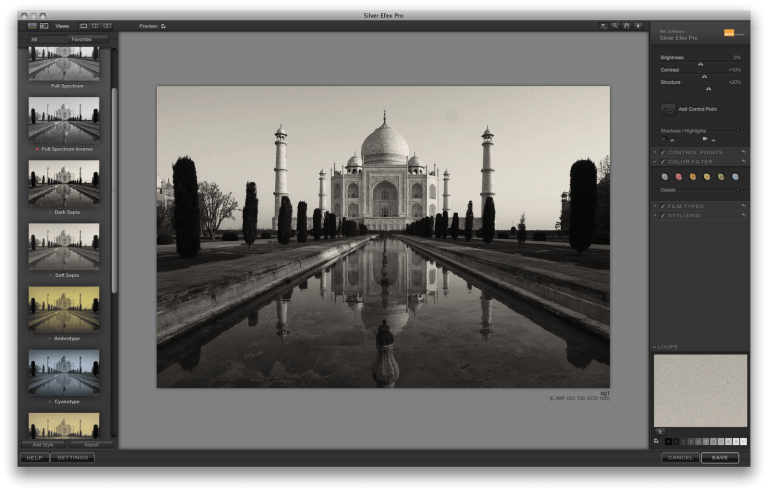The width and height of the screenshot is (768, 491).
Task: Switch to side-by-side preview view
Action: click(x=107, y=26)
